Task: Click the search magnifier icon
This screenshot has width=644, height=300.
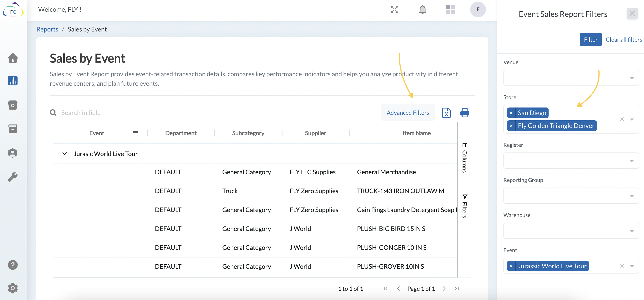Action: 53,113
